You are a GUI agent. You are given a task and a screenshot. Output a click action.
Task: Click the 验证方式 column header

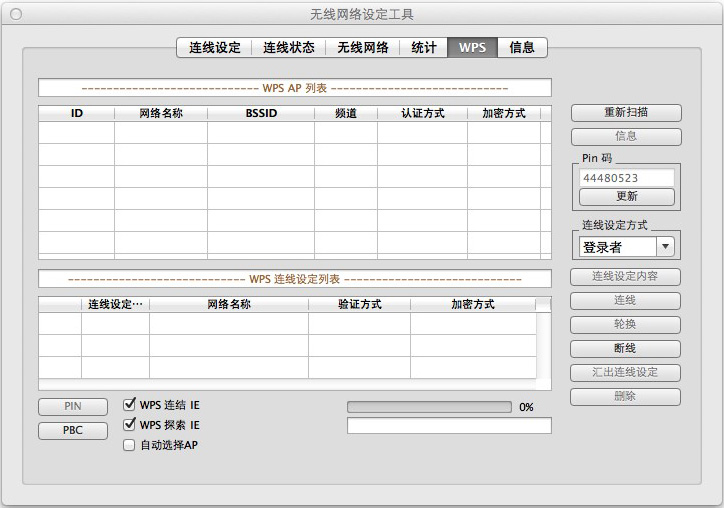point(360,304)
